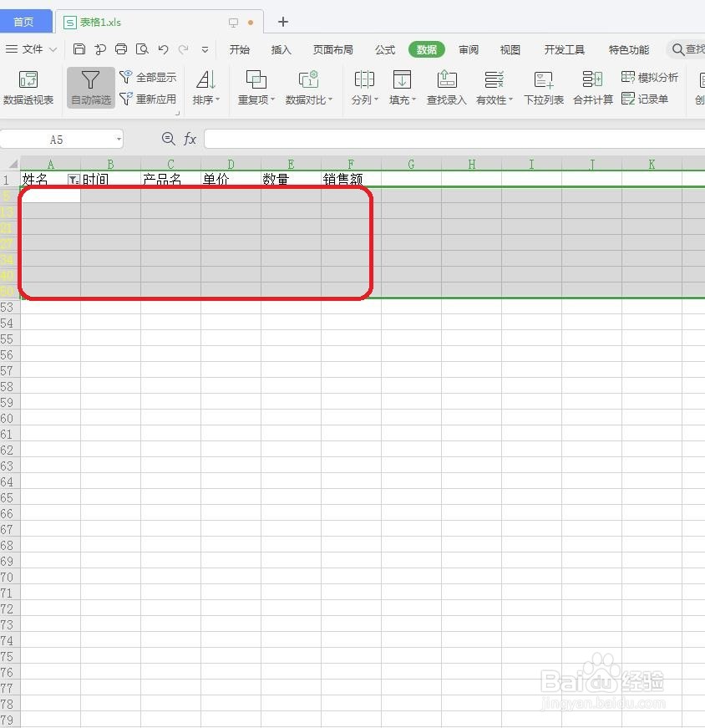Click Consolidate (合并计算) tool
The height and width of the screenshot is (728, 705).
coord(593,87)
